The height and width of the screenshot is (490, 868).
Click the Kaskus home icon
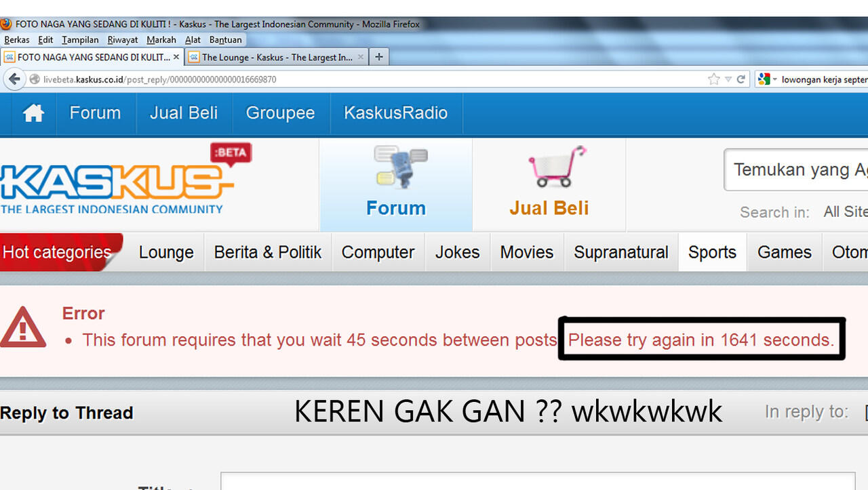point(33,113)
